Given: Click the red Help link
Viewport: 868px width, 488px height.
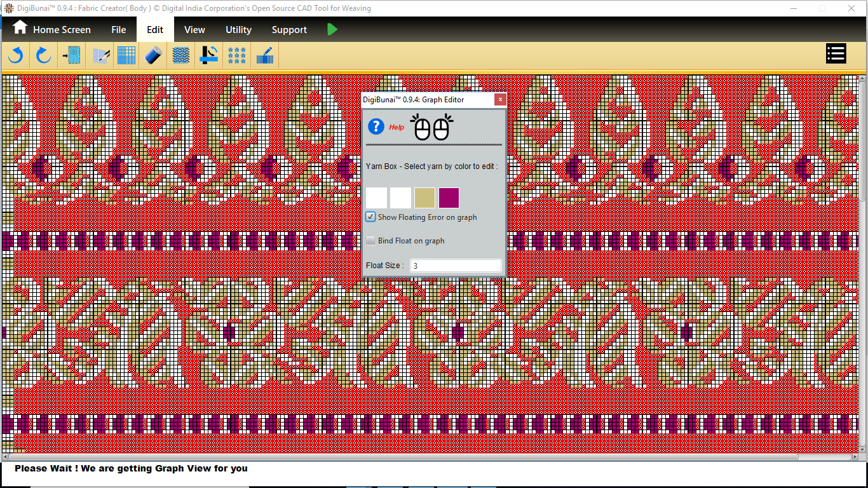Looking at the screenshot, I should coord(397,127).
